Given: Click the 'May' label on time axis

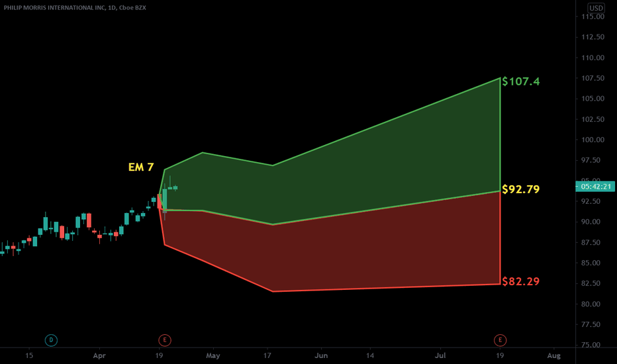Looking at the screenshot, I should 213,356.
